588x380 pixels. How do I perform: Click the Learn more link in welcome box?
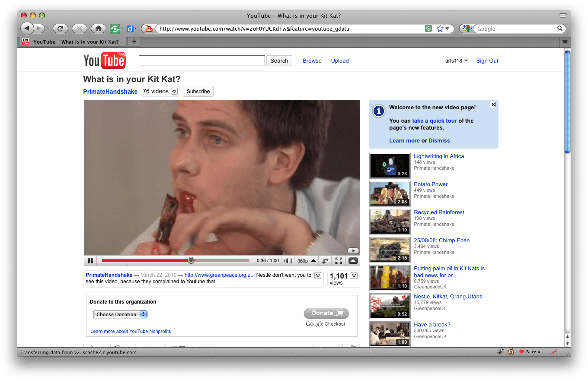(x=404, y=141)
